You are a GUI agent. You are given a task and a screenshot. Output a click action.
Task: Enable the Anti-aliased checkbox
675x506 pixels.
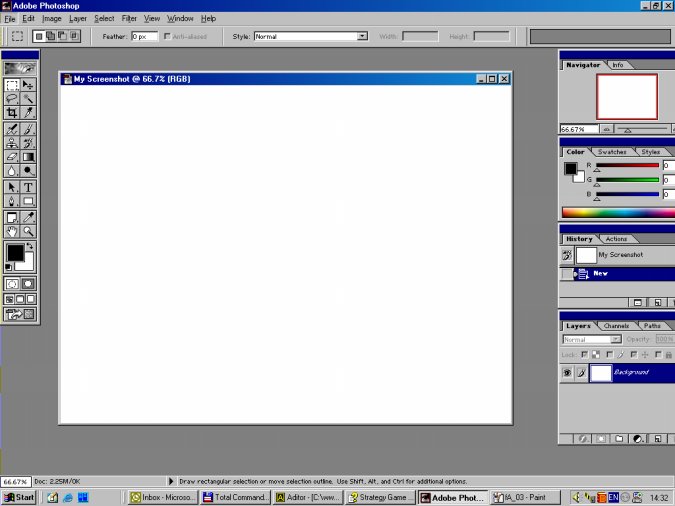tap(167, 36)
